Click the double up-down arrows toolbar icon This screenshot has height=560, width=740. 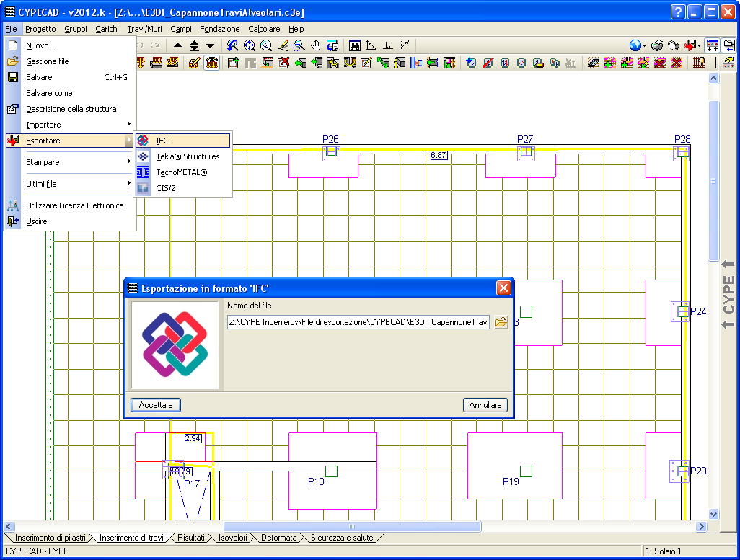195,45
